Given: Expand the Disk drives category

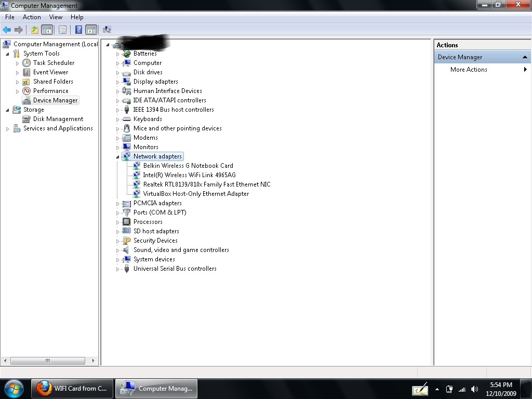Looking at the screenshot, I should 118,73.
